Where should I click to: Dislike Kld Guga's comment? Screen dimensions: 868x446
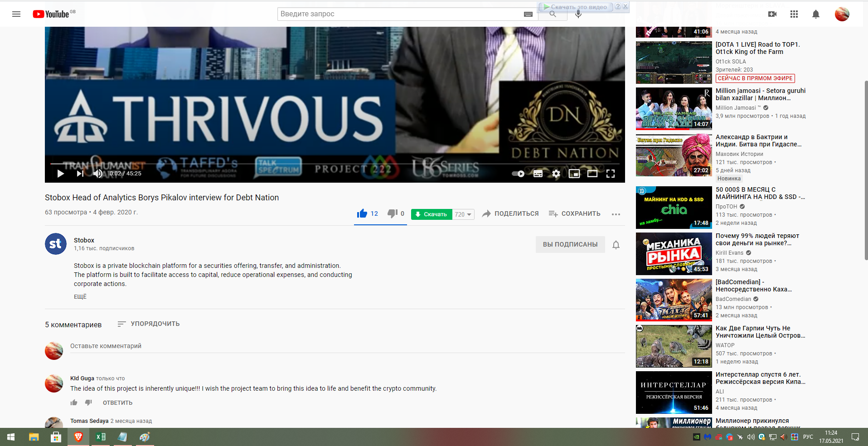coord(88,402)
